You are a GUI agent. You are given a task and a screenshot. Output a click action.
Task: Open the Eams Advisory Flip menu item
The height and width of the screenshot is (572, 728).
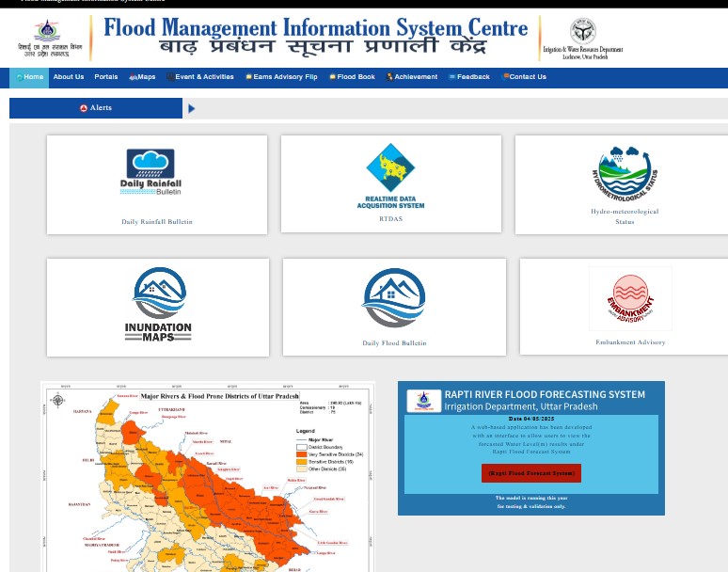281,77
